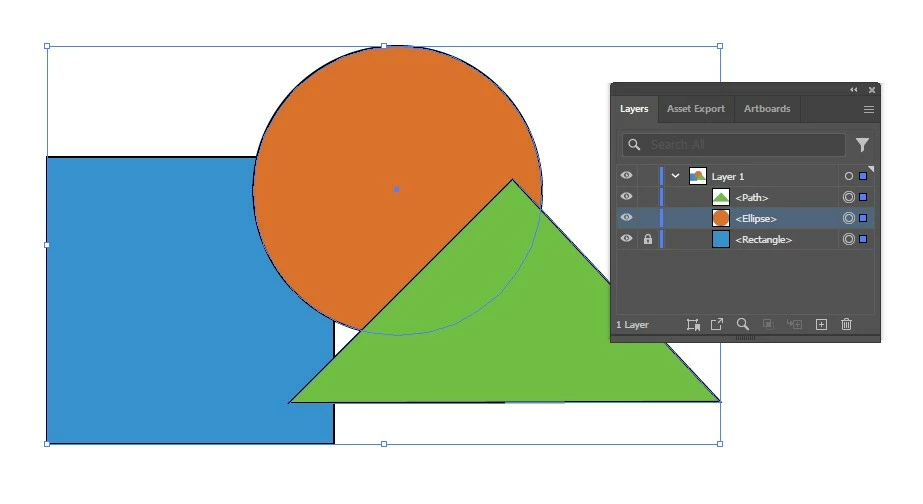Switch to the Layers tab
Viewport: 923px width, 504px height.
(x=634, y=109)
